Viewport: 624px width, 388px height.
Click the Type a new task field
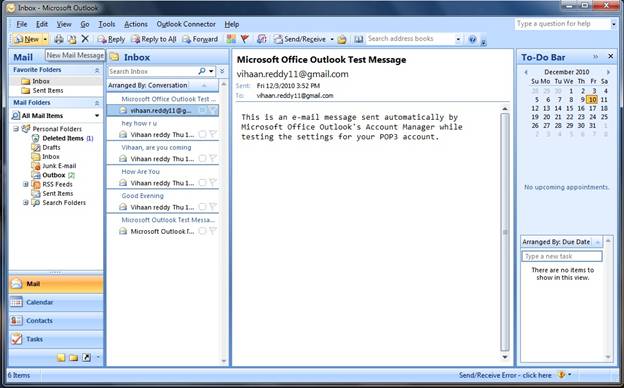pyautogui.click(x=562, y=256)
